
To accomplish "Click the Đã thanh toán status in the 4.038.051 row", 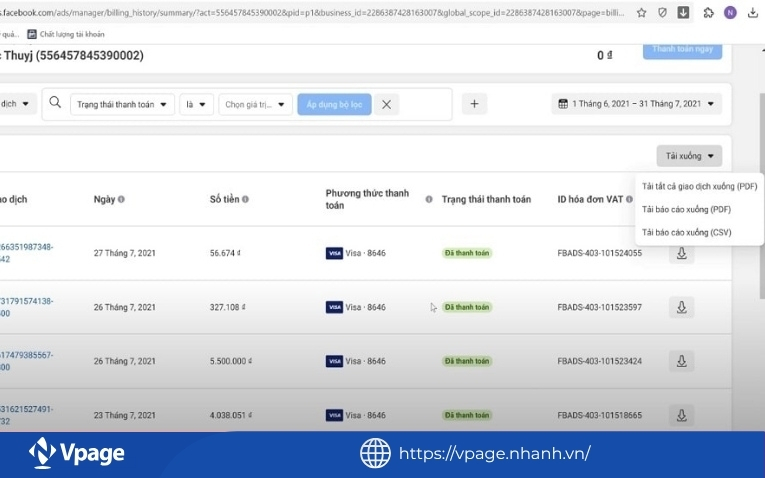I will pyautogui.click(x=467, y=416).
